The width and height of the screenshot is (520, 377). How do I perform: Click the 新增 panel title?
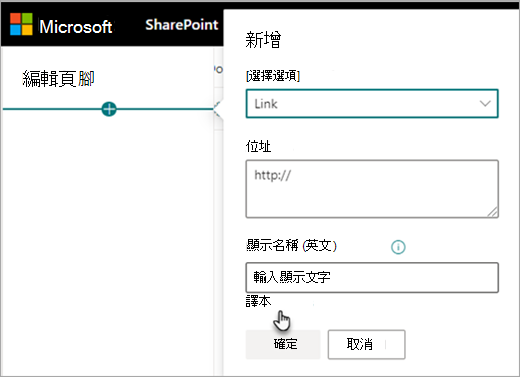coord(263,40)
